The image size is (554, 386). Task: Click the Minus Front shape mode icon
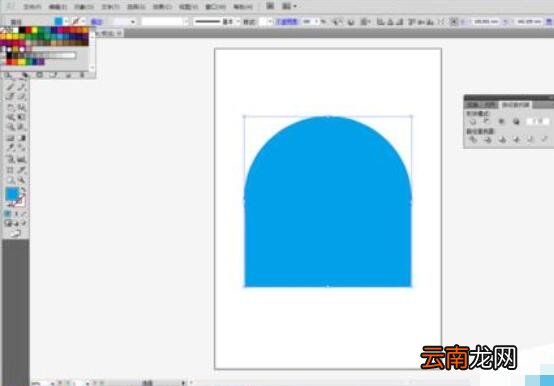[x=487, y=121]
